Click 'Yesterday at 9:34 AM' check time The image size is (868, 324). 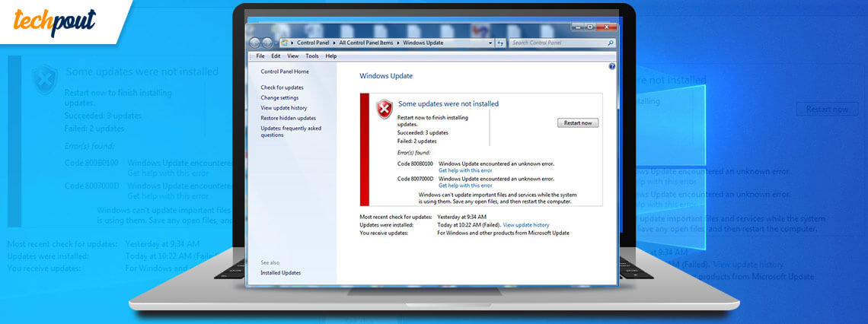click(461, 217)
